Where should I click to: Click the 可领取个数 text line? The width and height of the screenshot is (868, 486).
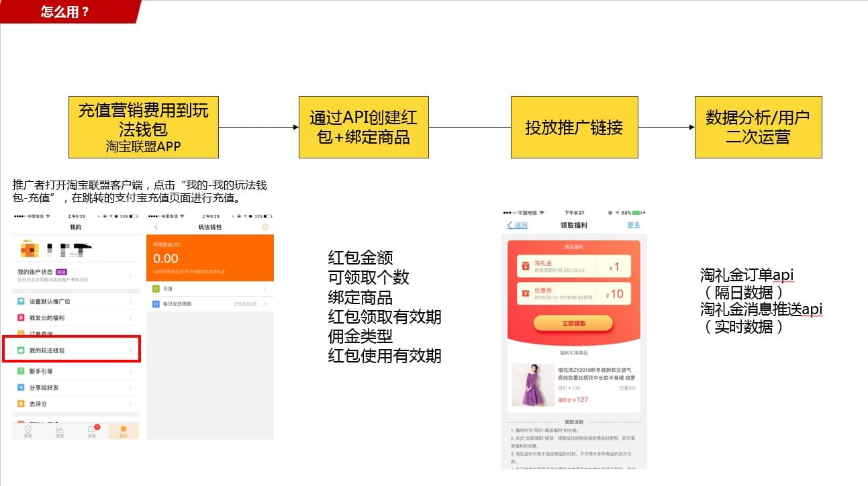[x=369, y=277]
